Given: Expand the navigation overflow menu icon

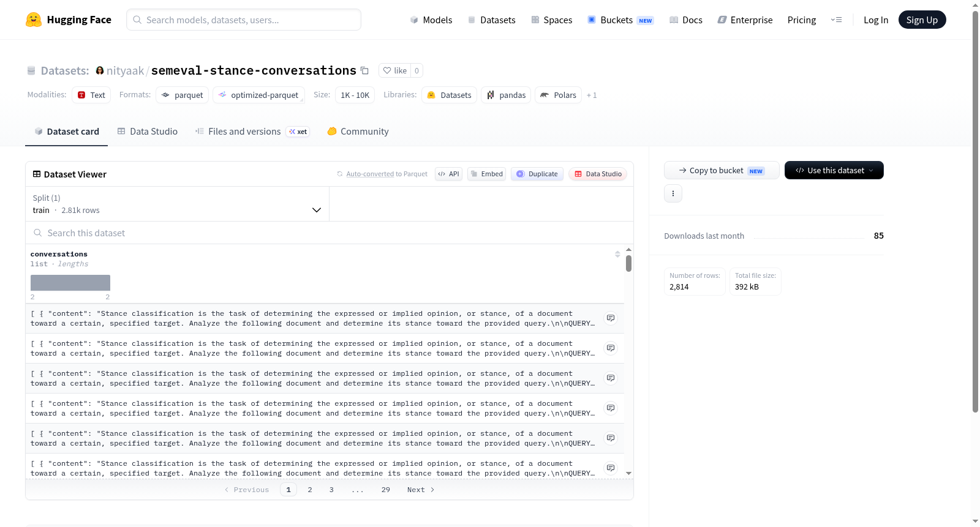Looking at the screenshot, I should (x=836, y=20).
